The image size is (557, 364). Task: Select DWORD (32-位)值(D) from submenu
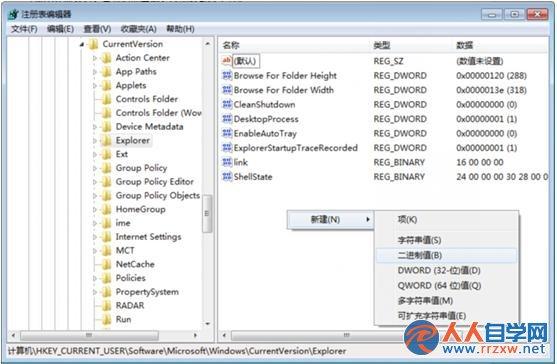click(446, 271)
